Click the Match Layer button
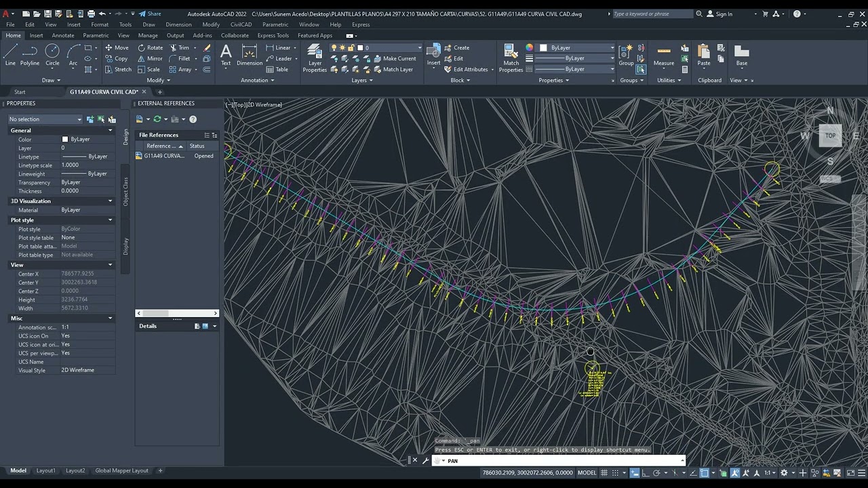Viewport: 868px width, 488px height. tap(392, 69)
